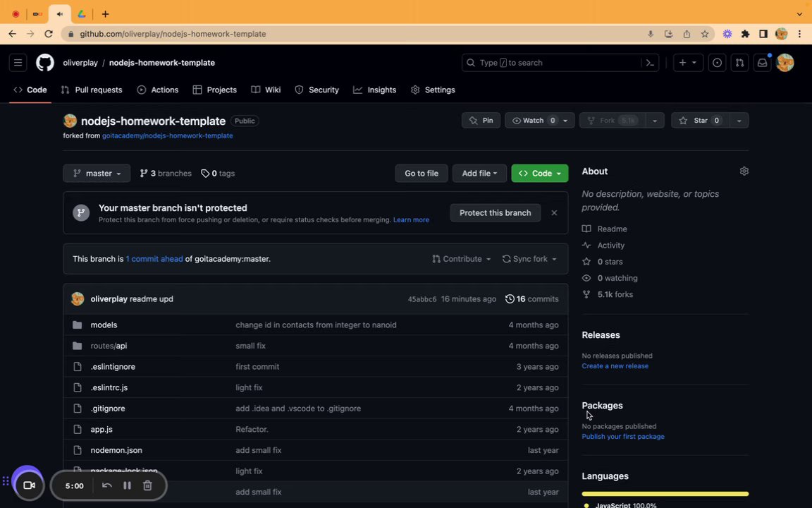The width and height of the screenshot is (812, 508).
Task: Switch to the Wiki tab
Action: click(x=266, y=90)
